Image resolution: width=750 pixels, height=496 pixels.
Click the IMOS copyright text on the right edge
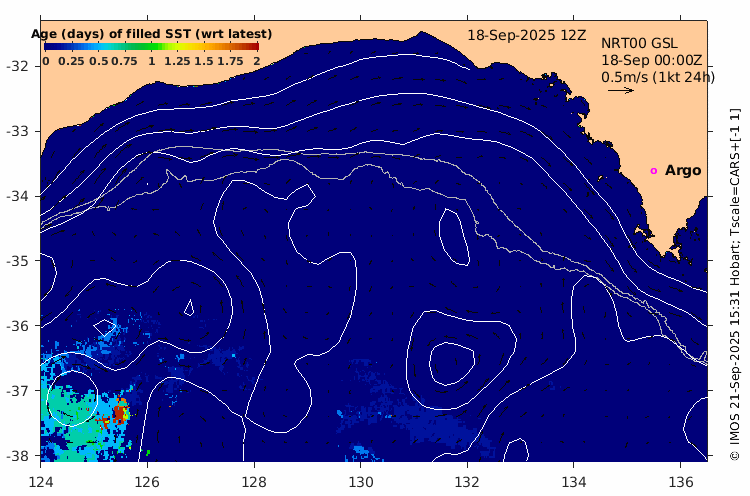735,285
